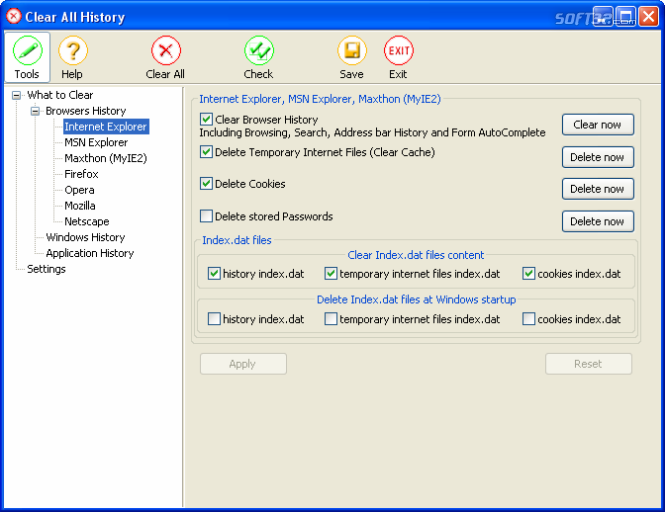The width and height of the screenshot is (665, 512).
Task: Click the app icon in the title bar
Action: pos(14,17)
